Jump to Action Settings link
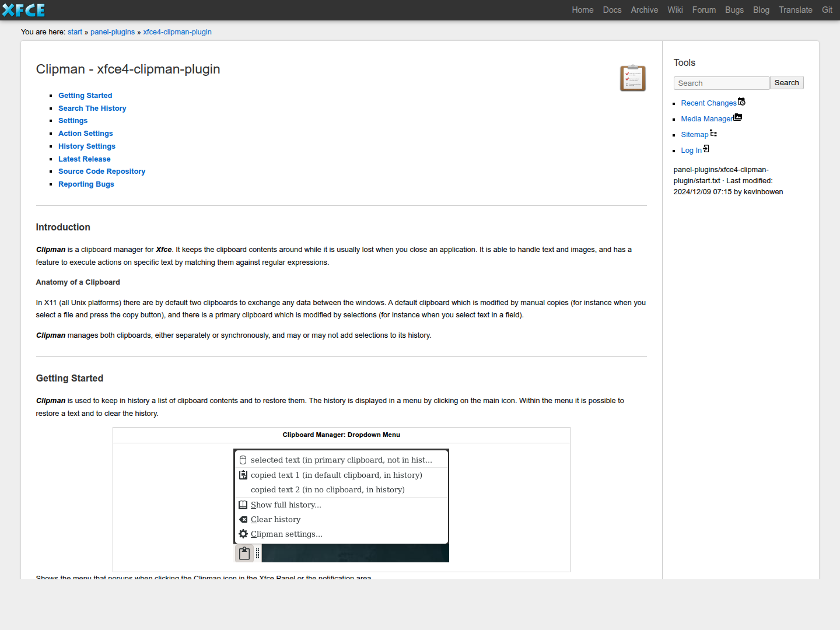 (86, 134)
